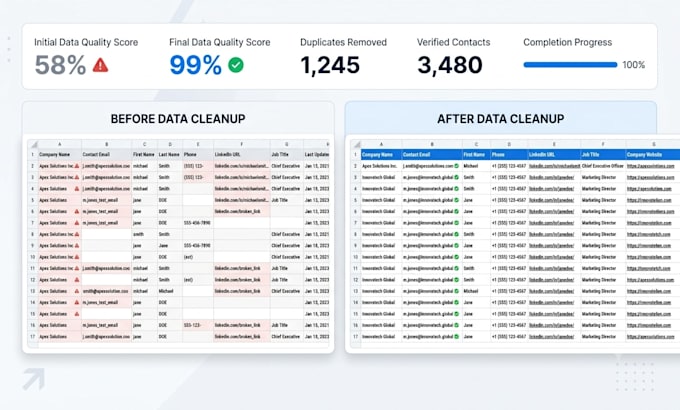Click the verified check icon in after-table row 16
The image size is (680, 410).
click(x=457, y=325)
